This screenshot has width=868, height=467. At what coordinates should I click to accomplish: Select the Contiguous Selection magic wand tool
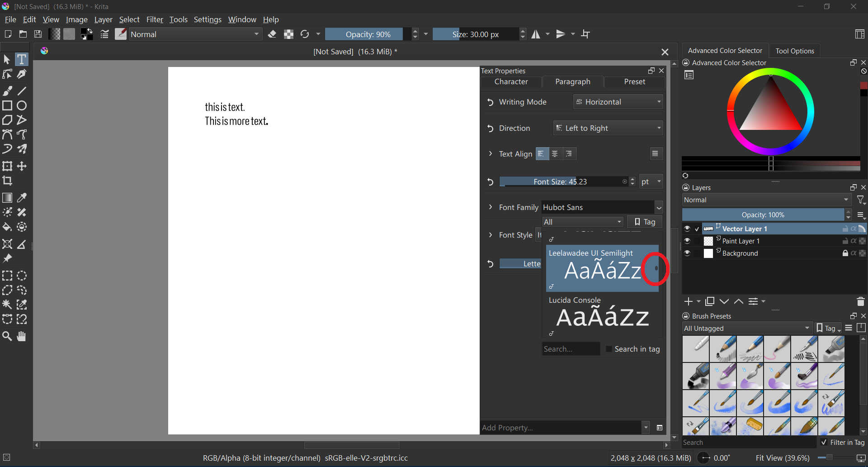coord(7,305)
